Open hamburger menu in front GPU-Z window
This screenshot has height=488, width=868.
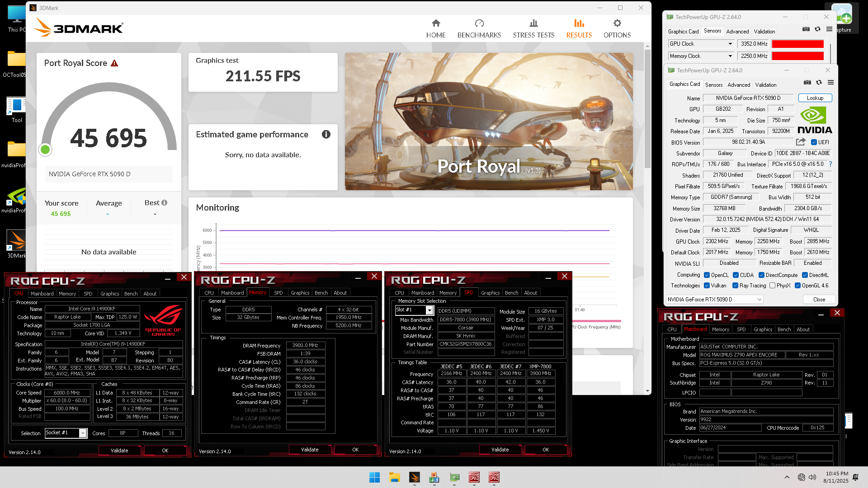(x=830, y=82)
